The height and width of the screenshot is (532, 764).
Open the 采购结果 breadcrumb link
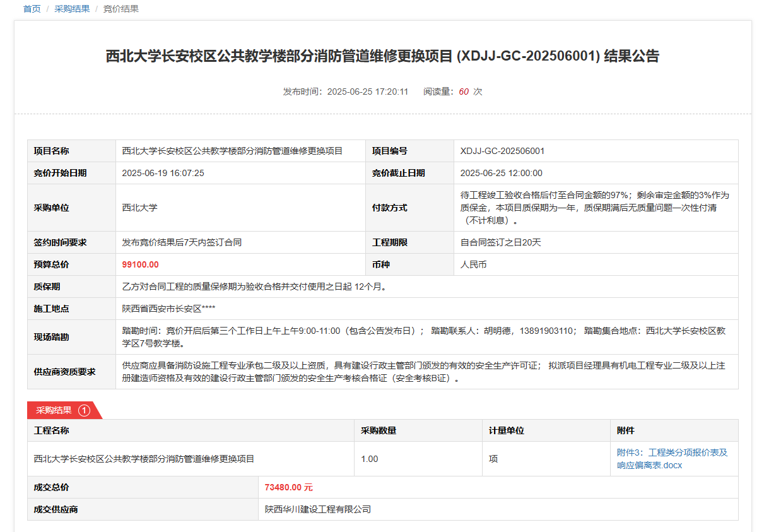(72, 9)
